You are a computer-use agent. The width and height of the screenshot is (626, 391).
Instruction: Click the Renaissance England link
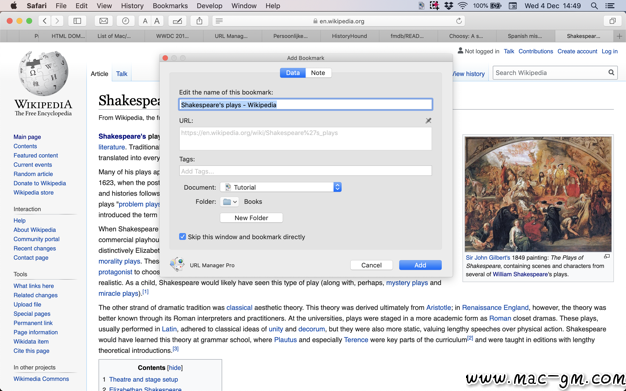click(495, 308)
